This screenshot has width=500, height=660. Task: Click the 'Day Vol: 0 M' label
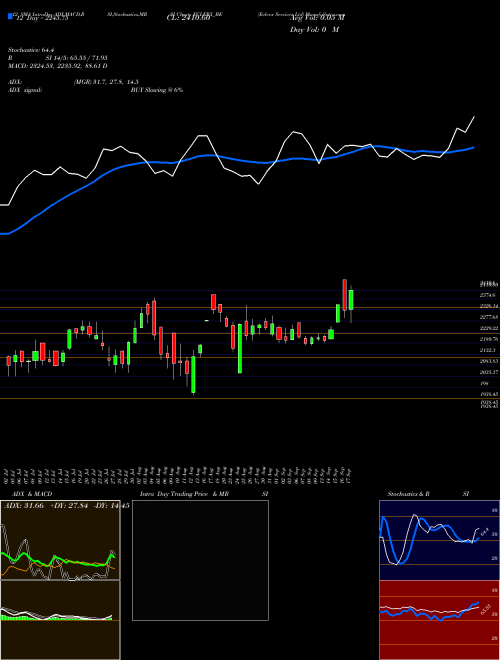click(314, 30)
